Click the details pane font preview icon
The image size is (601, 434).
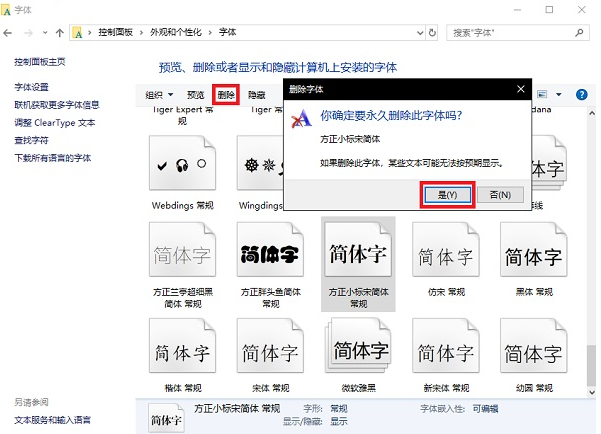166,418
